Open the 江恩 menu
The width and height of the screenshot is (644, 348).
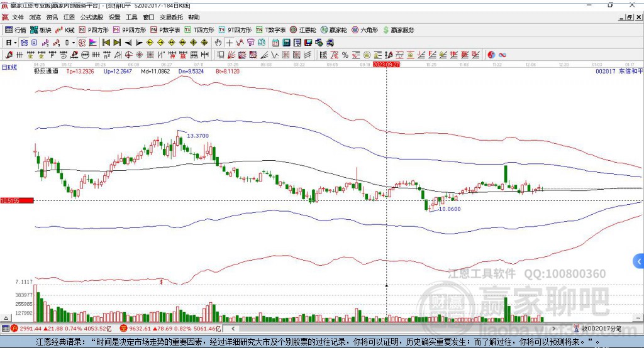(69, 17)
